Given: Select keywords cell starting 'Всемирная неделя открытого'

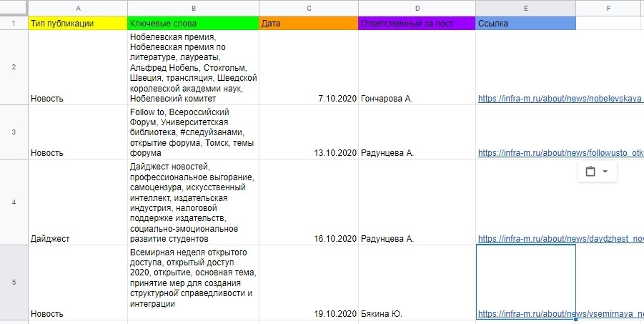Looking at the screenshot, I should pos(194,282).
